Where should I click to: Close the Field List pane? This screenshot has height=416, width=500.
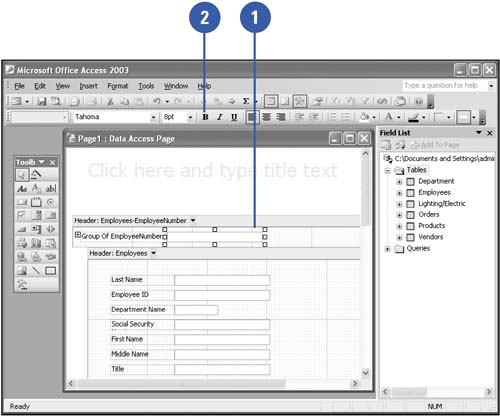click(x=489, y=133)
